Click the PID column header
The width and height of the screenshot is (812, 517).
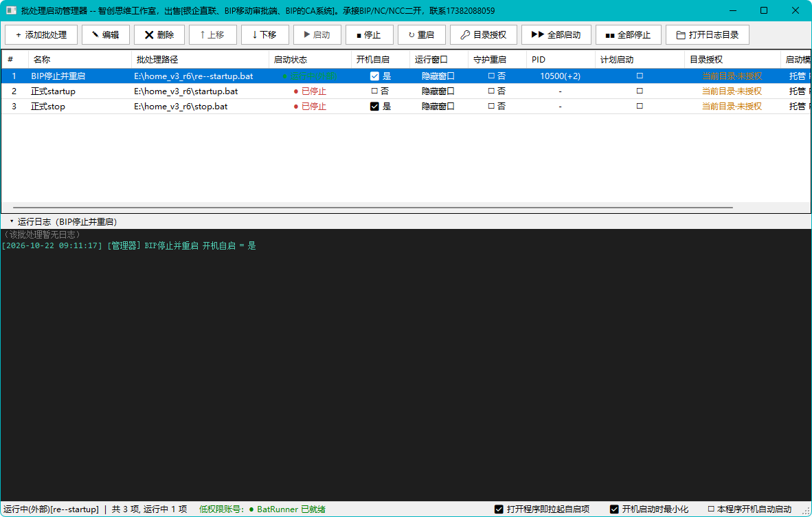point(561,60)
